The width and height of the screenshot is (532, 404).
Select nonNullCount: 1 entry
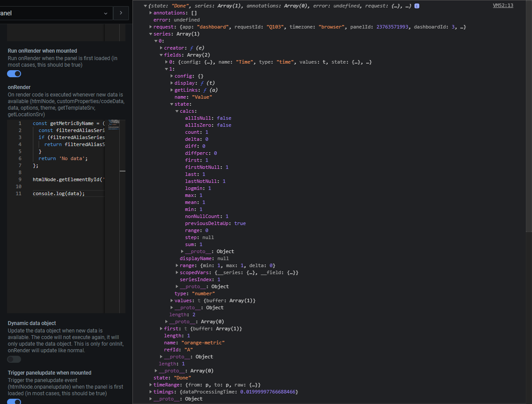pos(207,216)
